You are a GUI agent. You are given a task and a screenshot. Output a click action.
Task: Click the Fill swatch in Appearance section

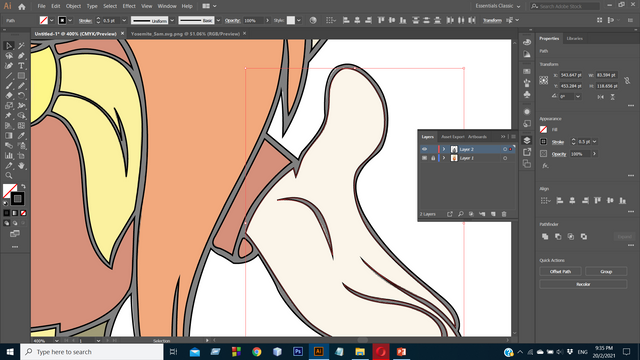(544, 129)
